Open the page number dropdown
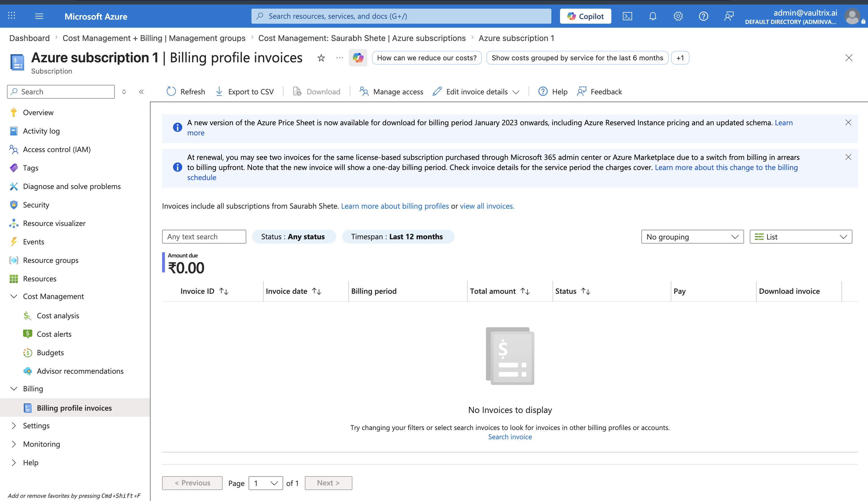This screenshot has width=868, height=501. (x=266, y=483)
